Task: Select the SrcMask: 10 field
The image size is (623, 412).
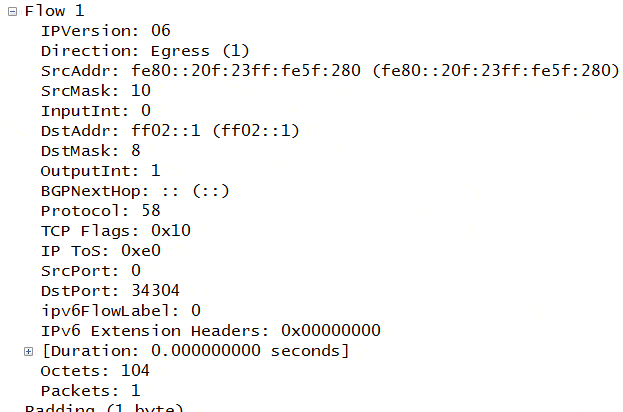Action: pyautogui.click(x=96, y=91)
